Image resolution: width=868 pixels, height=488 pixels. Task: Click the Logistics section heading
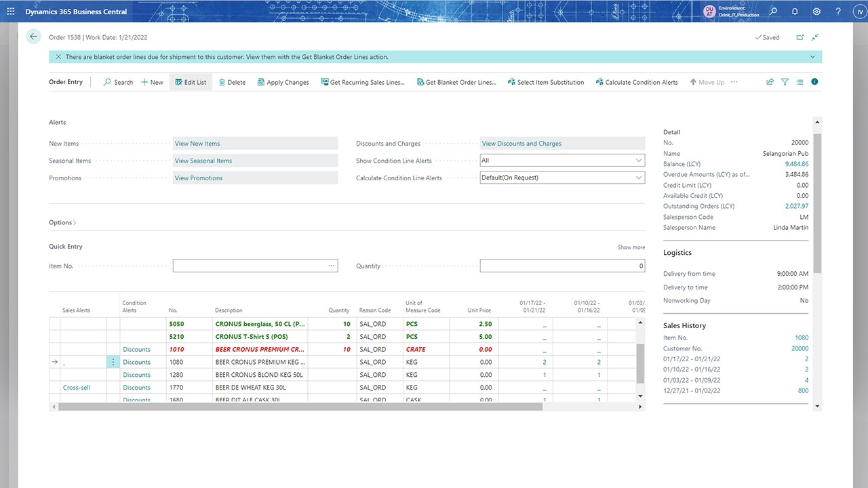(x=677, y=253)
